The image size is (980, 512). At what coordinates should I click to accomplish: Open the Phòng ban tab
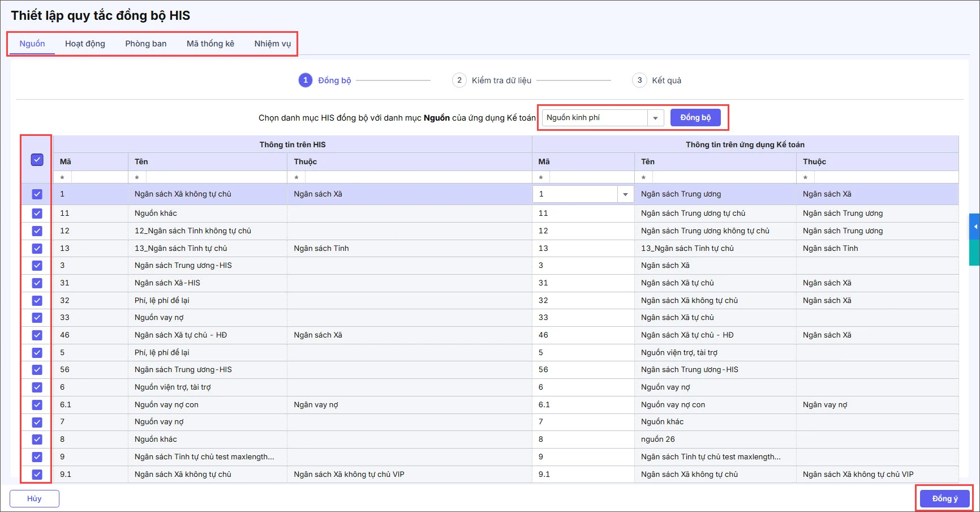[x=146, y=44]
